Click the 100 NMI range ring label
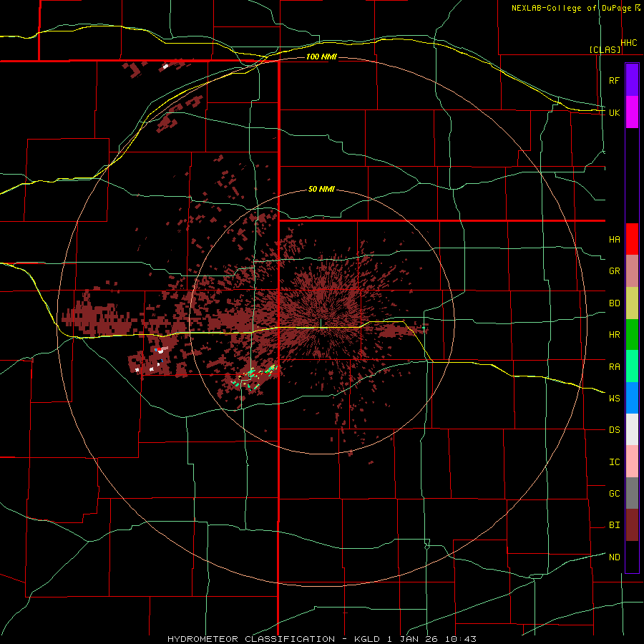 click(321, 57)
